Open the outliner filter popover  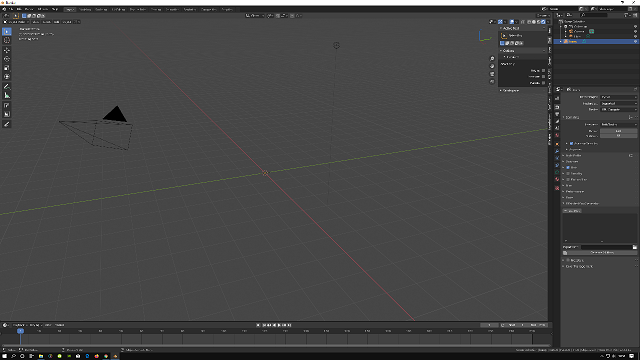tap(627, 15)
